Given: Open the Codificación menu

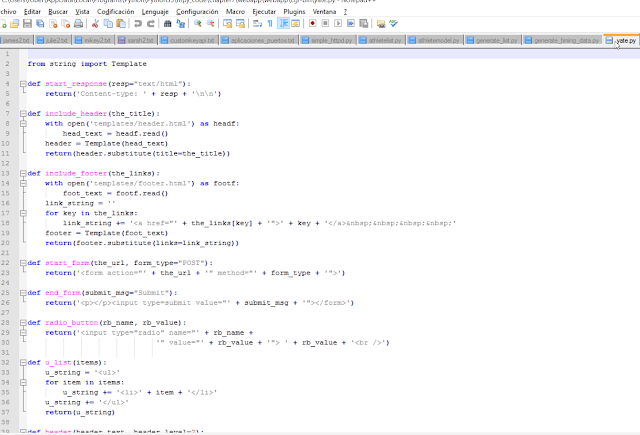Looking at the screenshot, I should coord(116,11).
